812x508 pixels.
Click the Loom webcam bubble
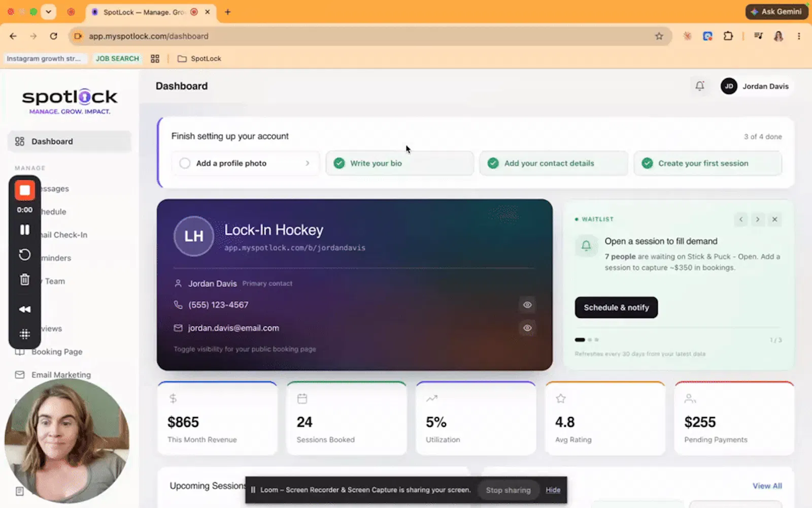pos(66,440)
